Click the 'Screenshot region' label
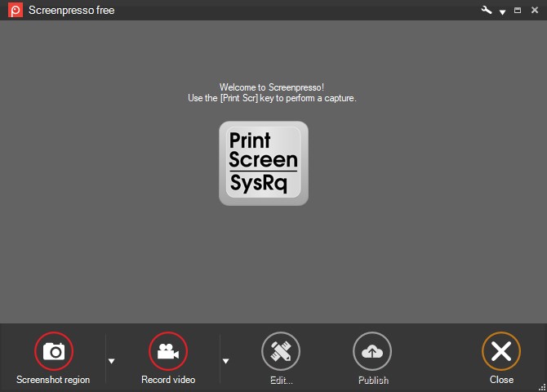 pyautogui.click(x=53, y=380)
